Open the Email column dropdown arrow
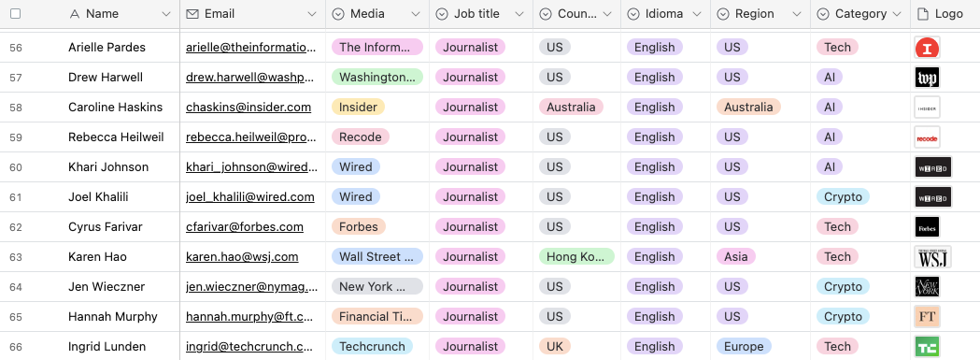The image size is (980, 360). [312, 14]
